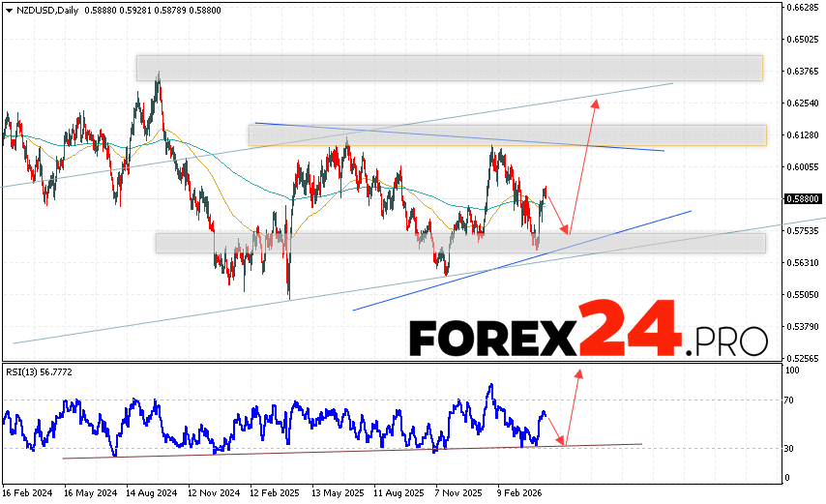826x504 pixels.
Task: Click the FOREX24.PRO logo watermark
Action: pos(588,334)
